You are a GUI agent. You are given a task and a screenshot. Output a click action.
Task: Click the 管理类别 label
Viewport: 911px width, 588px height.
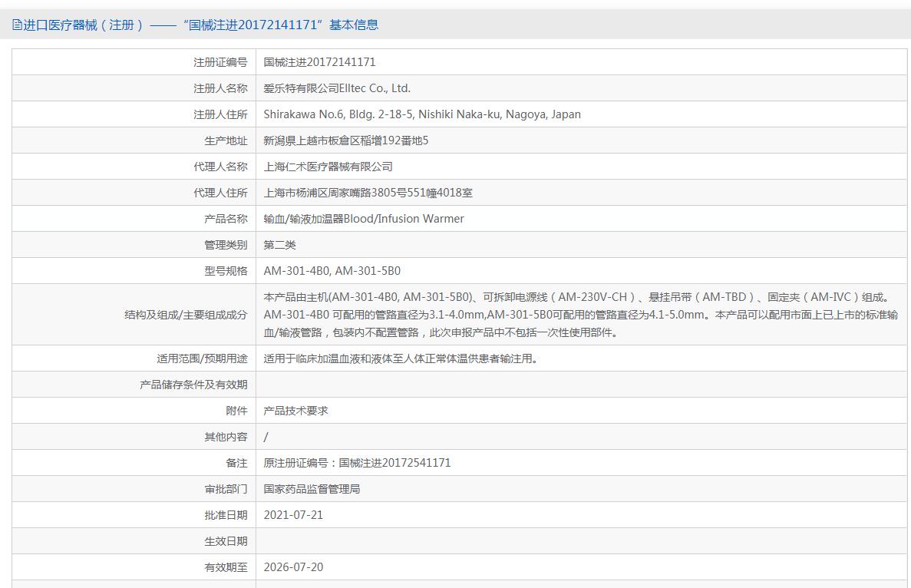(226, 245)
